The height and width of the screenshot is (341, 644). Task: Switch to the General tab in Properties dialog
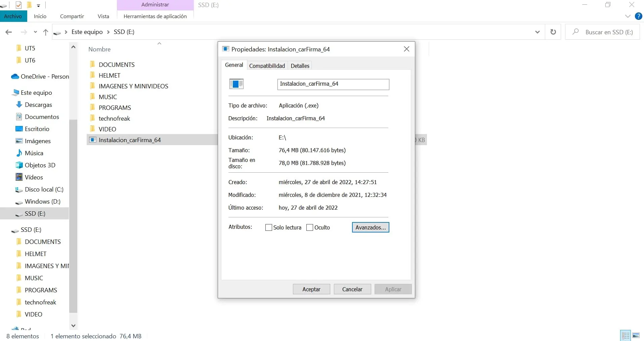(x=234, y=65)
